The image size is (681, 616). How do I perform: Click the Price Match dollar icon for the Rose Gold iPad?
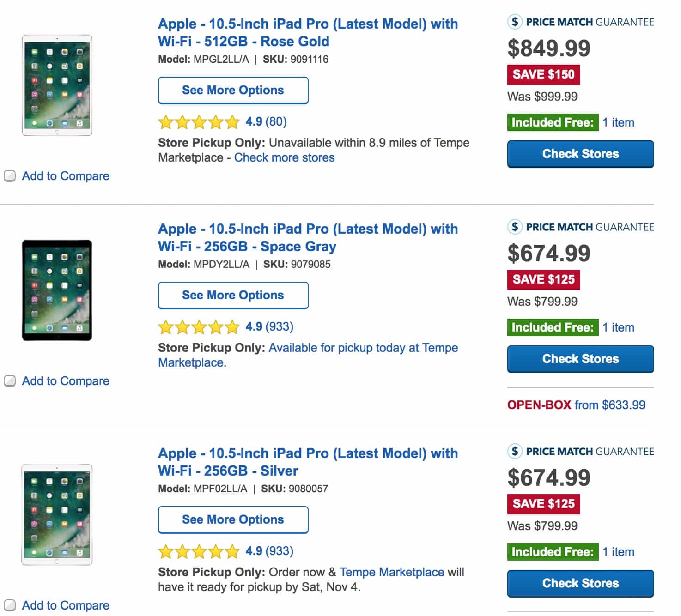(514, 21)
